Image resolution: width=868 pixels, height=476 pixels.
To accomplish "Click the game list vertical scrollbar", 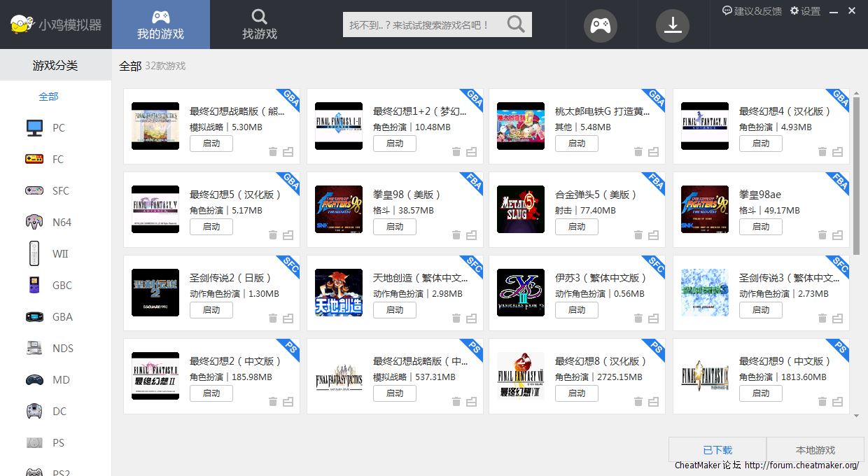I will click(x=856, y=175).
